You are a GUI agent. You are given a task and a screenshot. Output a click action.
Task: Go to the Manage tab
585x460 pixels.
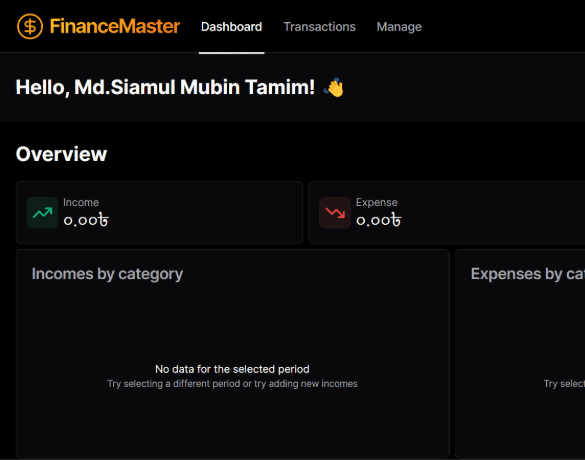399,27
